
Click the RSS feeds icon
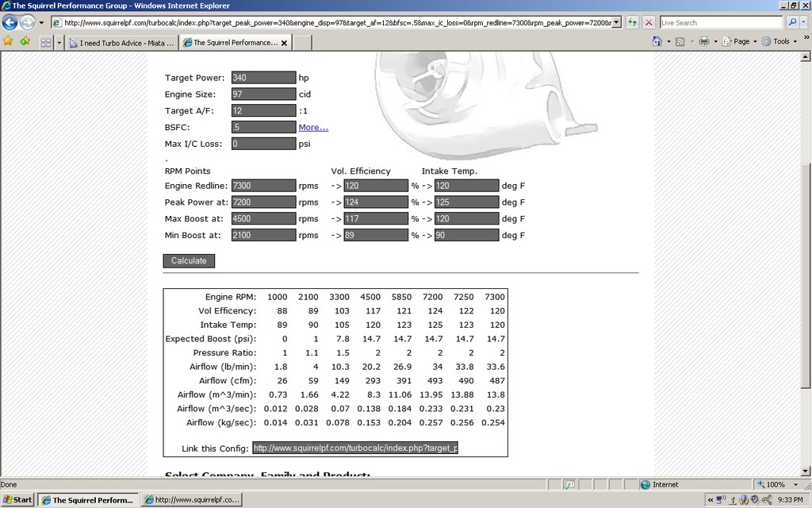(679, 40)
